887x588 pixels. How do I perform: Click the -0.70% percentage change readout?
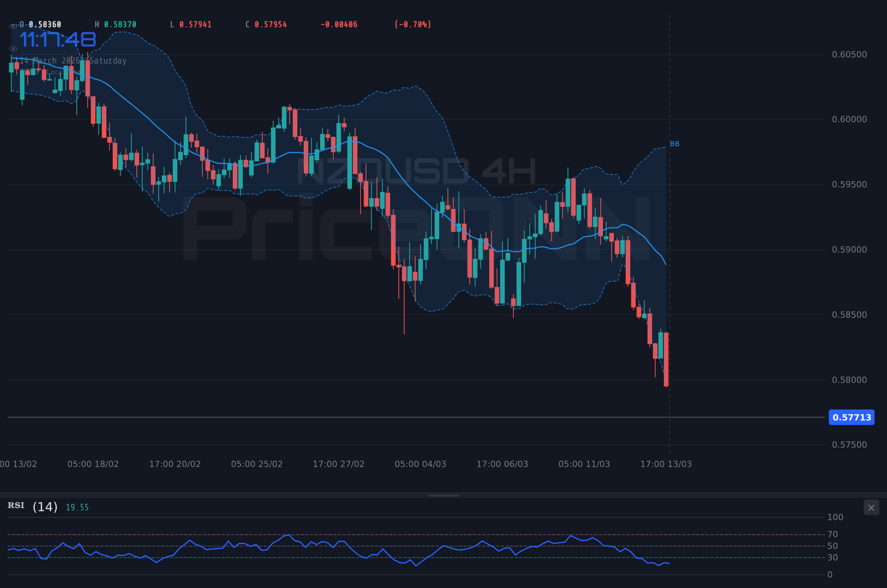[x=412, y=24]
